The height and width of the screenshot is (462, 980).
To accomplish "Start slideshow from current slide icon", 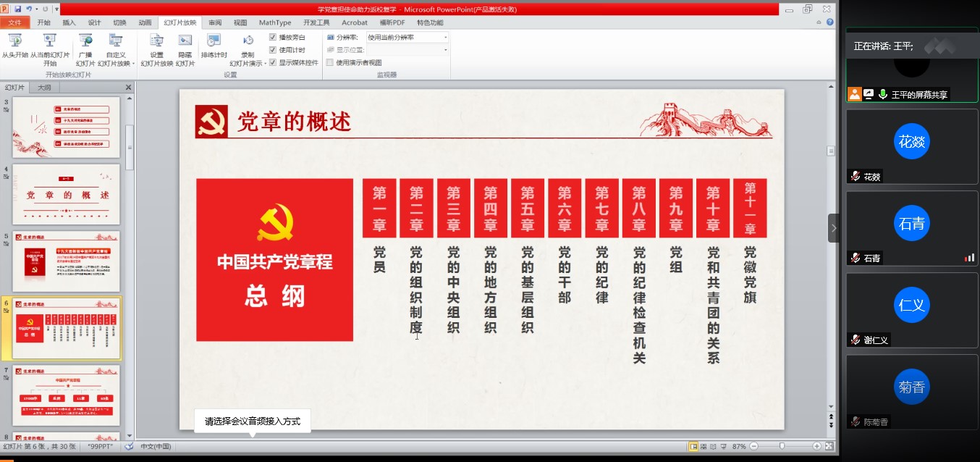I will [x=49, y=41].
